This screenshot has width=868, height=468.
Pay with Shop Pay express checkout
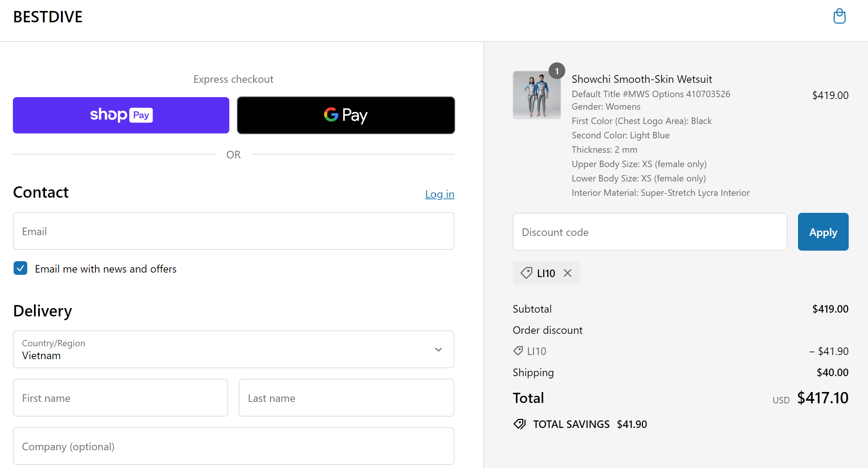(121, 115)
